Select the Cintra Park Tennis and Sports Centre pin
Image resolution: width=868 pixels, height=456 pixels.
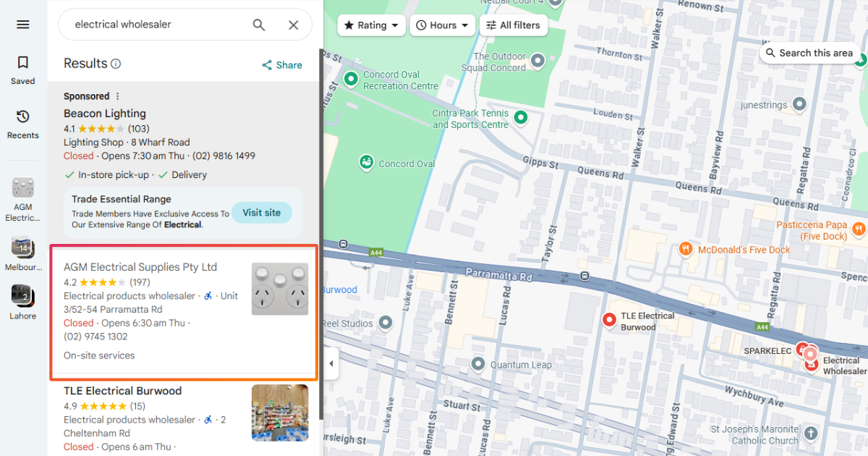point(520,117)
